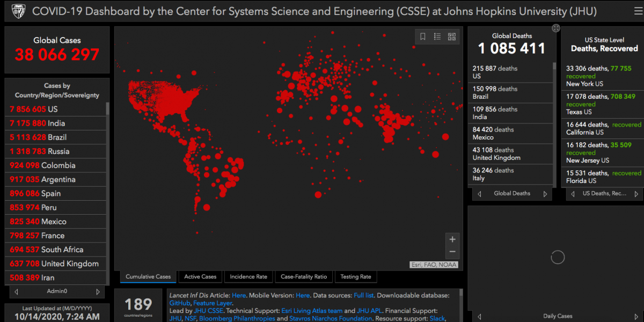Select '924 098 Colombia' row
The height and width of the screenshot is (322, 644).
pos(56,165)
